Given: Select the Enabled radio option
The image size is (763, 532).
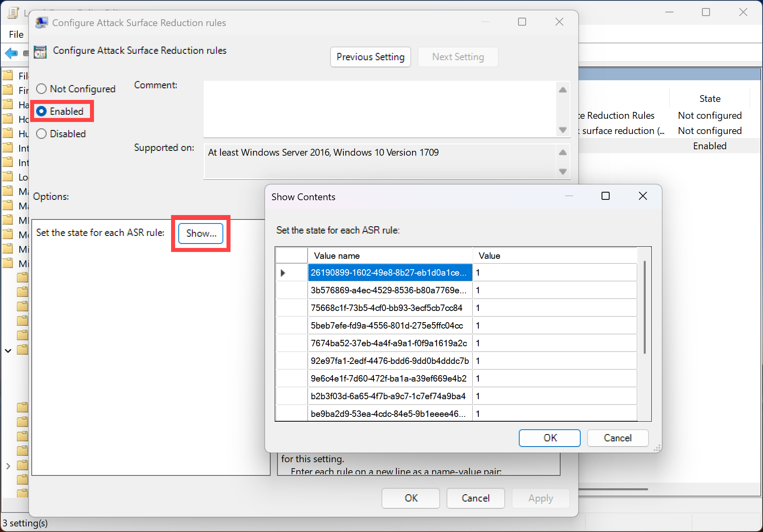Looking at the screenshot, I should click(60, 111).
